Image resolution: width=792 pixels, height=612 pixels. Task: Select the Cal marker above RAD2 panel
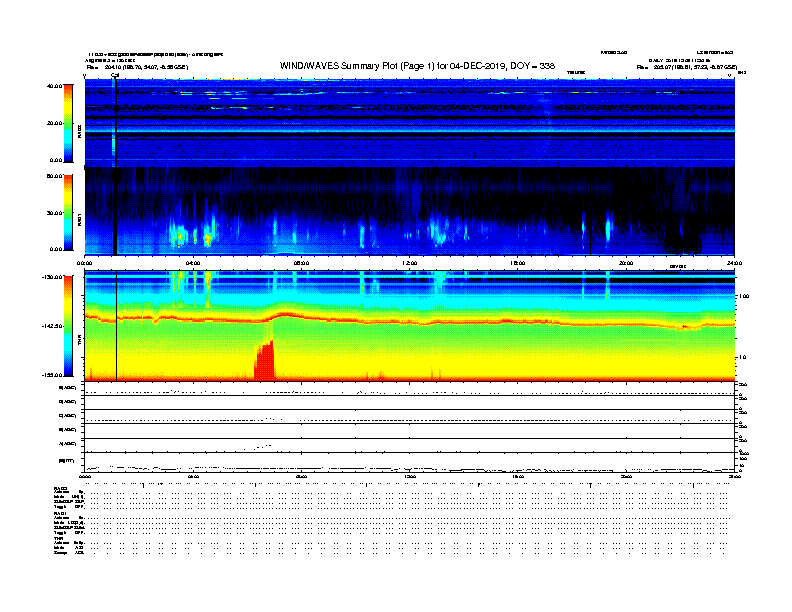(115, 74)
